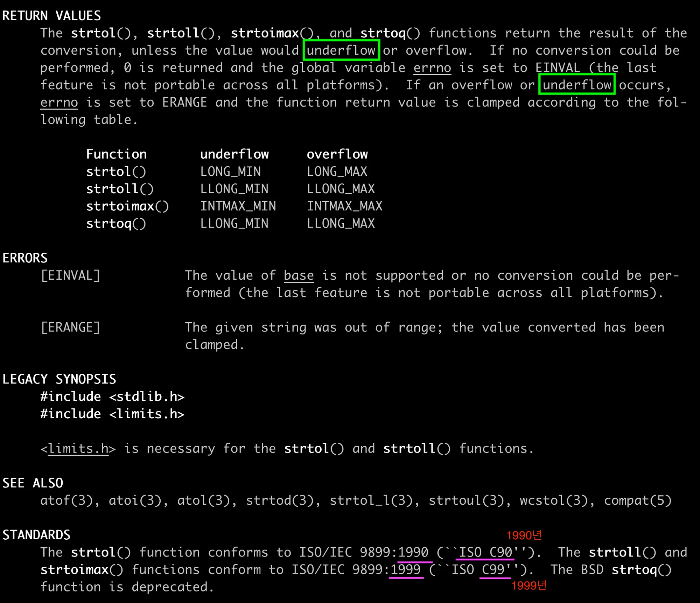Click the Function table column header
Screen dimensions: 700x603
tap(116, 154)
